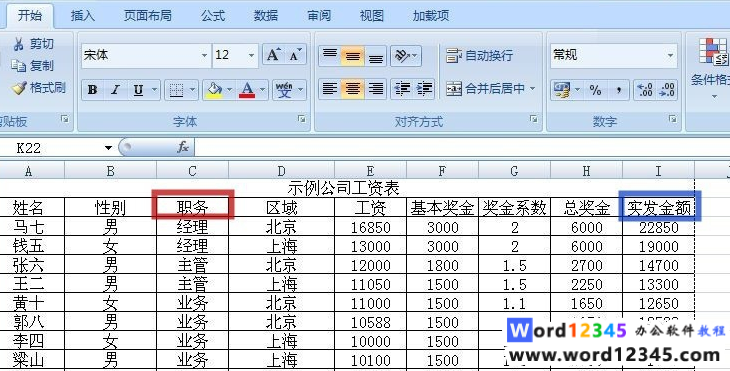Open font size dropdown showing 12

point(251,55)
